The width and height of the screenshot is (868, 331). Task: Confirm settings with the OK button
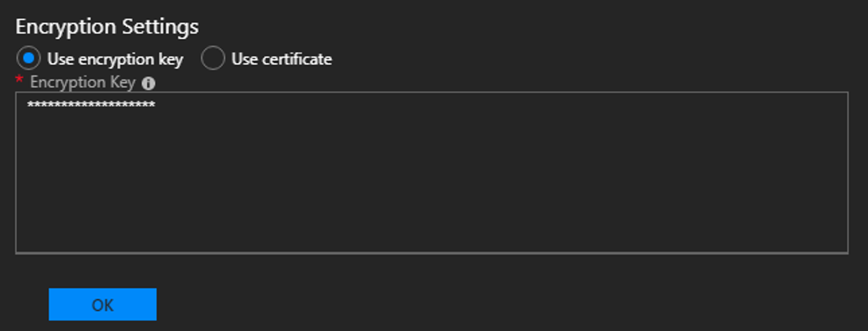coord(102,304)
